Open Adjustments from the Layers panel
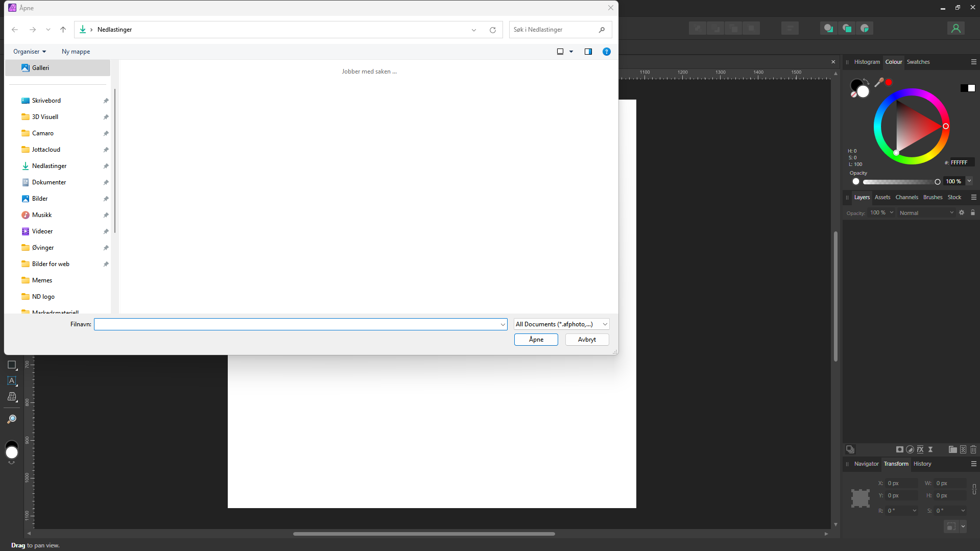 [x=910, y=449]
